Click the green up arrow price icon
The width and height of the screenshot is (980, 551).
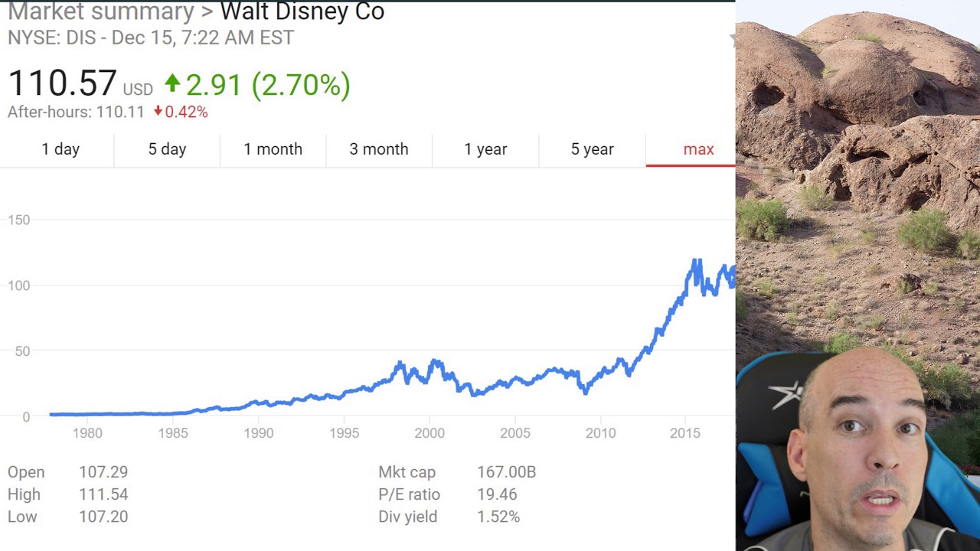click(172, 83)
